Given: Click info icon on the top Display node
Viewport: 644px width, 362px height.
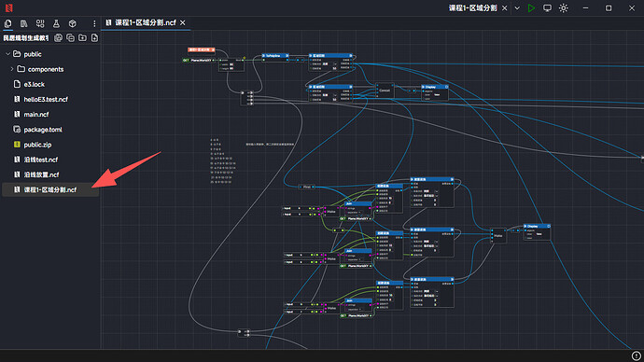Looking at the screenshot, I should 446,87.
